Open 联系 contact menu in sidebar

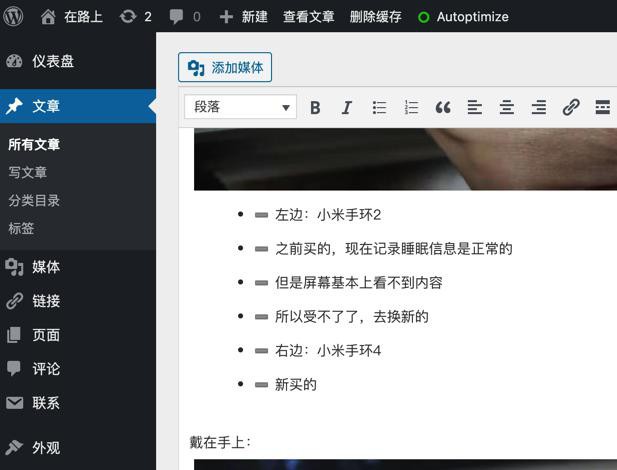pos(78,403)
